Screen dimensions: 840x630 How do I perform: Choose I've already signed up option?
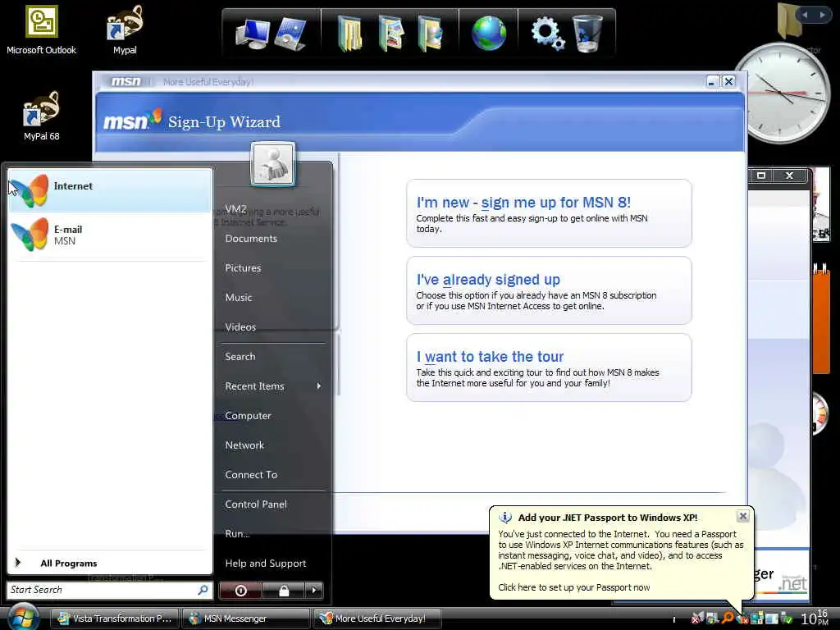pyautogui.click(x=549, y=290)
